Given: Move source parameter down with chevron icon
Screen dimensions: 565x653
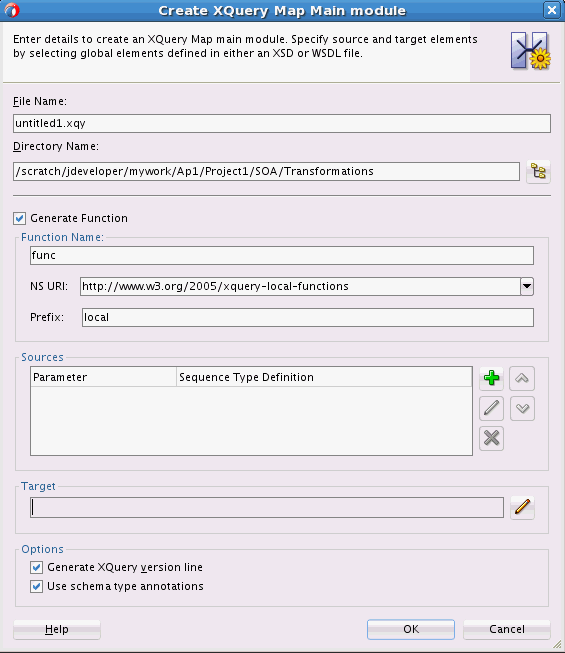Looking at the screenshot, I should point(522,408).
